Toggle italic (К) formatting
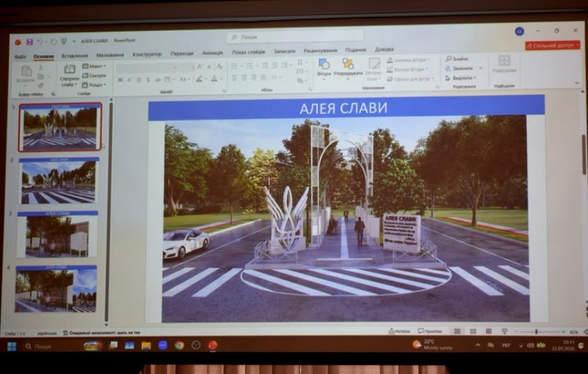Viewport: 588px width, 374px height. pos(129,80)
